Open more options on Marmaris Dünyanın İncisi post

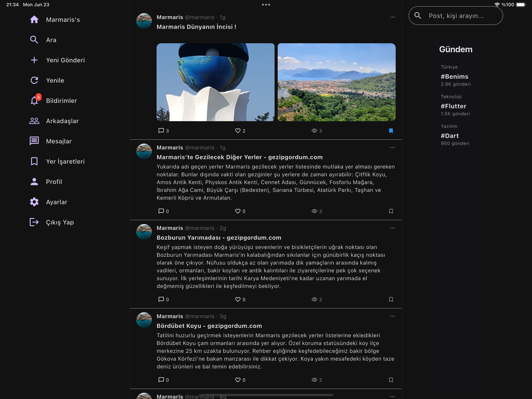pyautogui.click(x=392, y=17)
